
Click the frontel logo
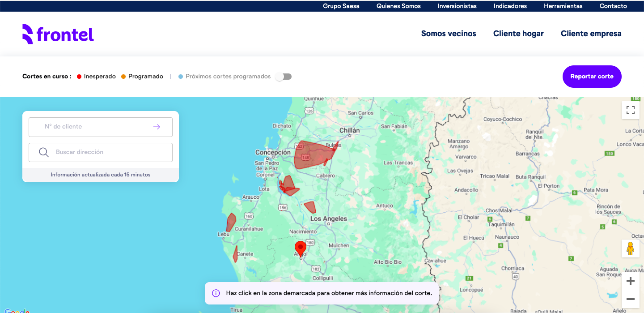coord(58,34)
